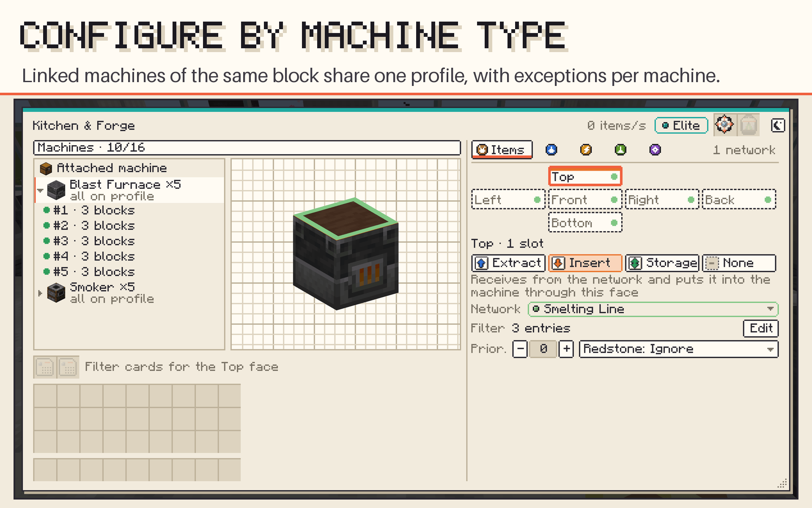This screenshot has height=508, width=812.
Task: Decrease priority with minus button
Action: (x=520, y=349)
